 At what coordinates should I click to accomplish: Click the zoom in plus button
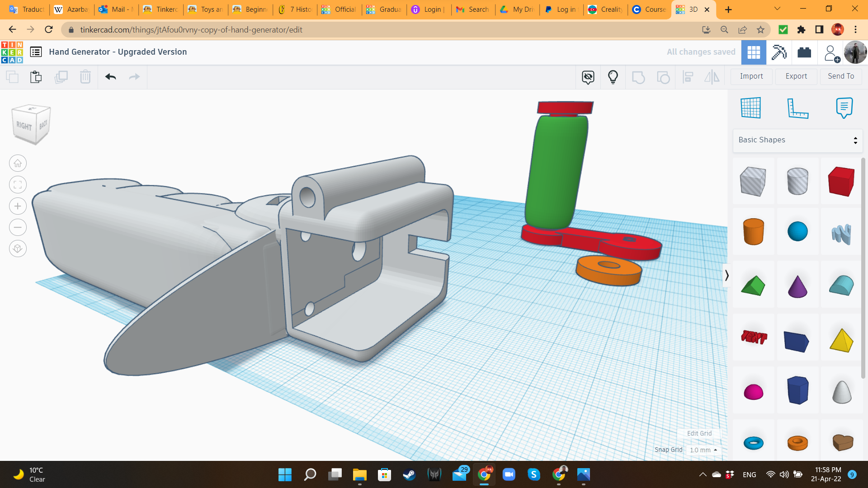tap(17, 206)
